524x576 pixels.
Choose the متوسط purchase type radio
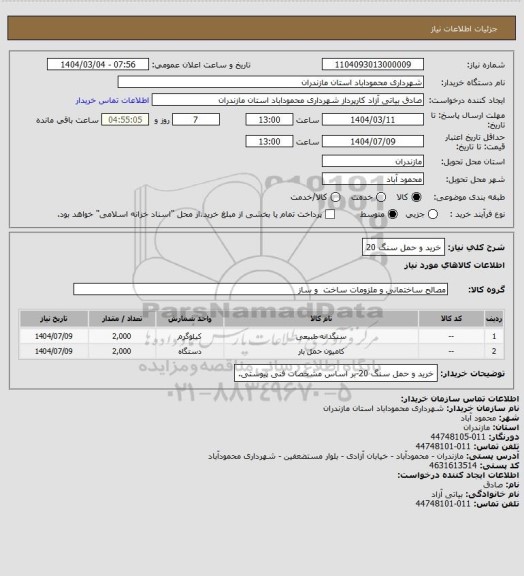pos(393,214)
